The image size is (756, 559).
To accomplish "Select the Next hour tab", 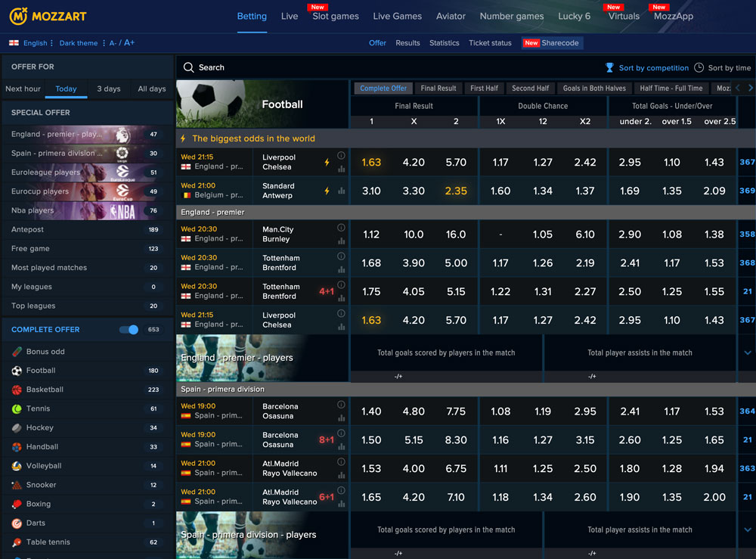I will pyautogui.click(x=23, y=89).
